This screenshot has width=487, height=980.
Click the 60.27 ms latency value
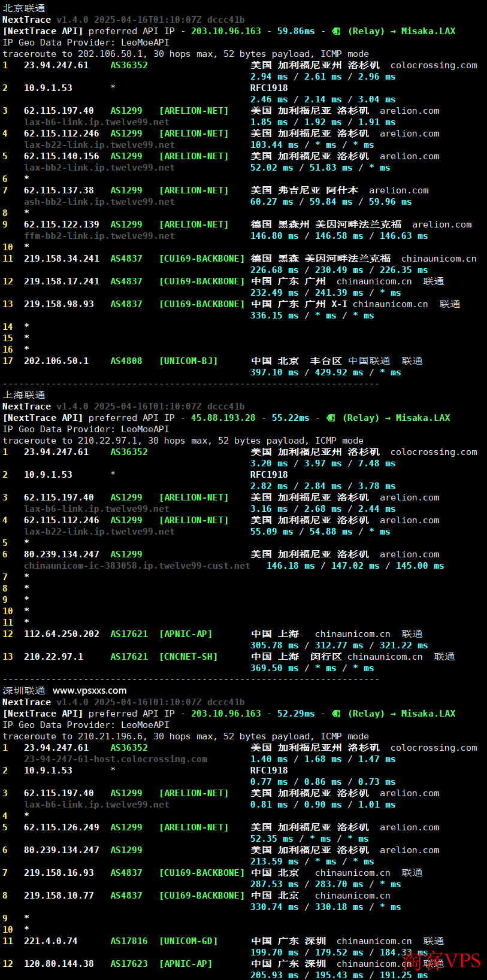pyautogui.click(x=271, y=202)
